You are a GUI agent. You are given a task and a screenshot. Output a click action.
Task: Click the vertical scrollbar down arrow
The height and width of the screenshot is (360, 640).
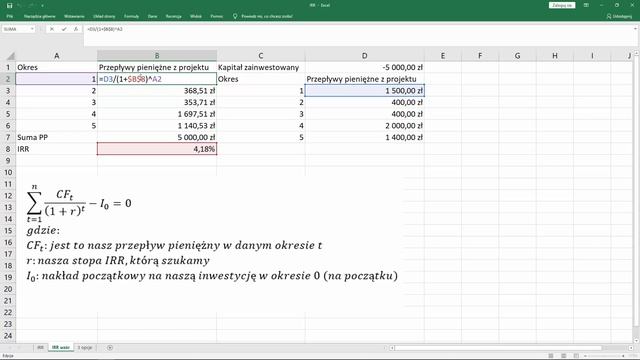point(636,340)
